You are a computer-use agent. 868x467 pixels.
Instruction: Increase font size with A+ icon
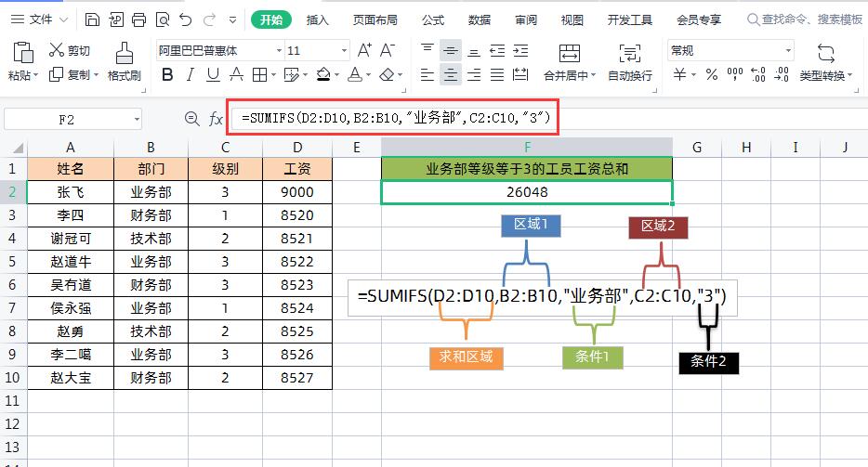pos(364,50)
